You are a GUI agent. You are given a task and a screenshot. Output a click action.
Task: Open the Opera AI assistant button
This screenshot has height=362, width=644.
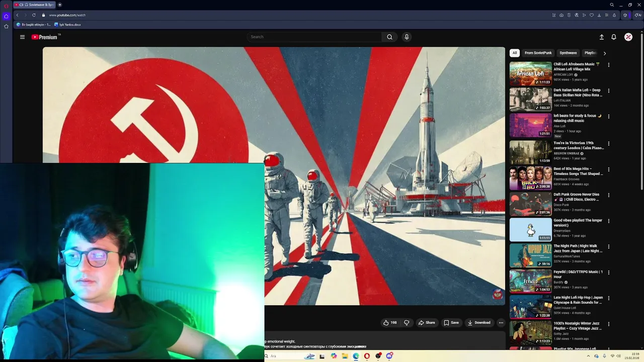pyautogui.click(x=639, y=15)
